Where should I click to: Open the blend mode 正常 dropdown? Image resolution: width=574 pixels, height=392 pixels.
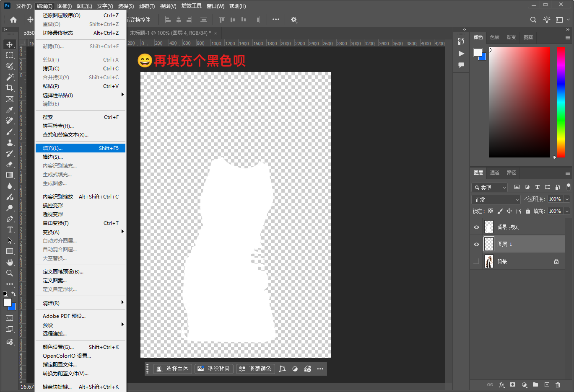[496, 200]
